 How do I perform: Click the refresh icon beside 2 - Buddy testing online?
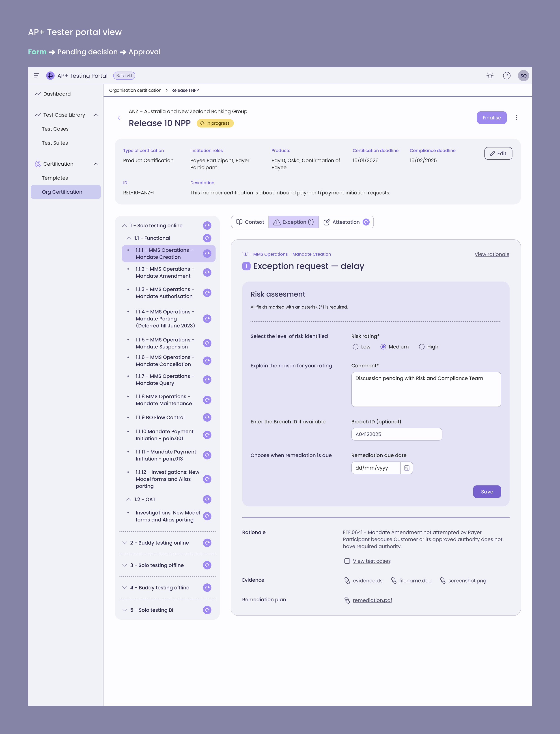tap(207, 543)
